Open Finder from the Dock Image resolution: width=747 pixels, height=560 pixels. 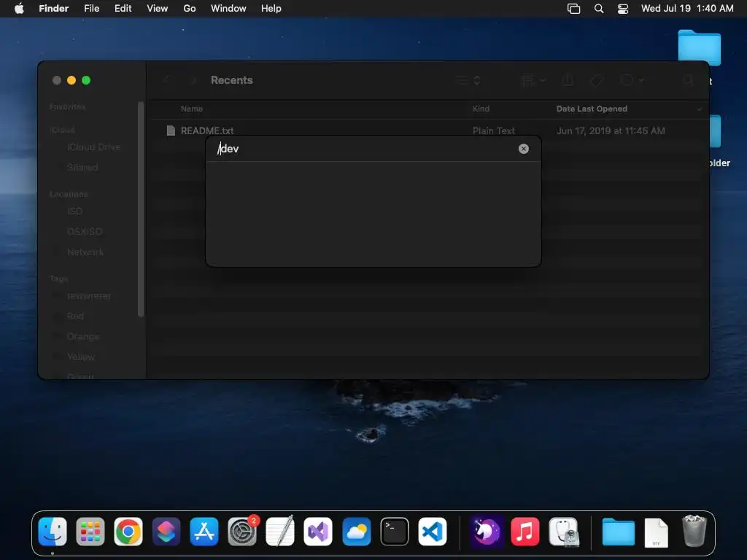click(x=53, y=532)
